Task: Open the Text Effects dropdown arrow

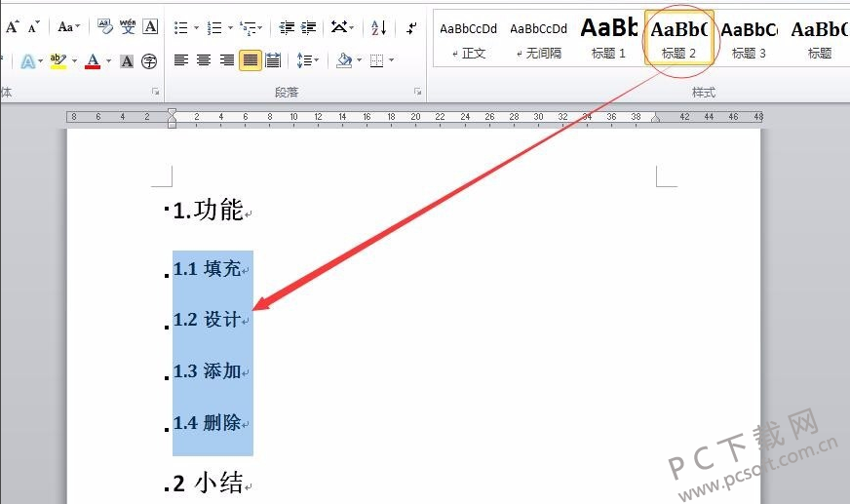Action: [40, 61]
